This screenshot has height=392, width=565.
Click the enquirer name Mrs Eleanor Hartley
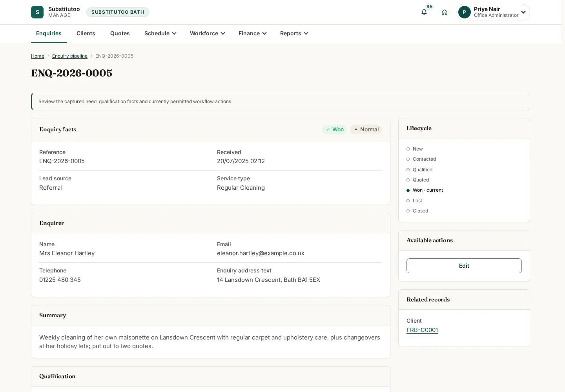pyautogui.click(x=67, y=253)
